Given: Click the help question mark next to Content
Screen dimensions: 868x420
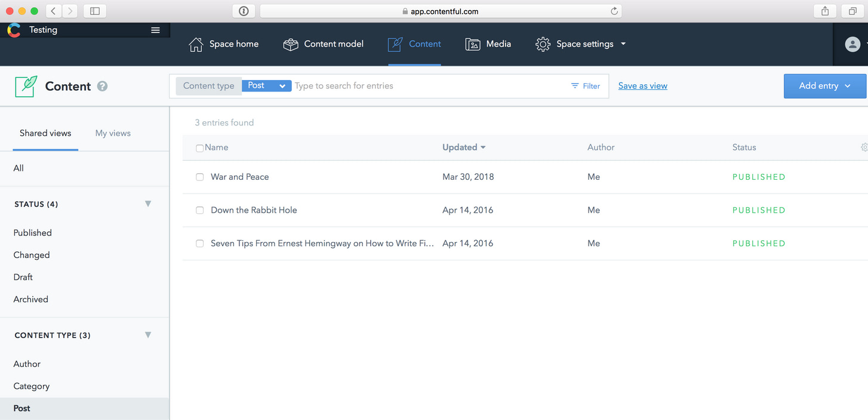Looking at the screenshot, I should [102, 86].
